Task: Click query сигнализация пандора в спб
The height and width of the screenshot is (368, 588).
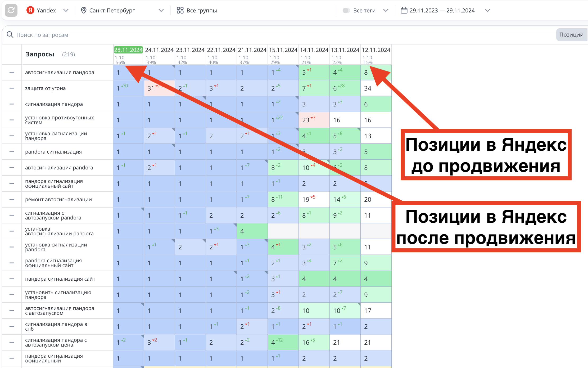Action: (x=56, y=326)
